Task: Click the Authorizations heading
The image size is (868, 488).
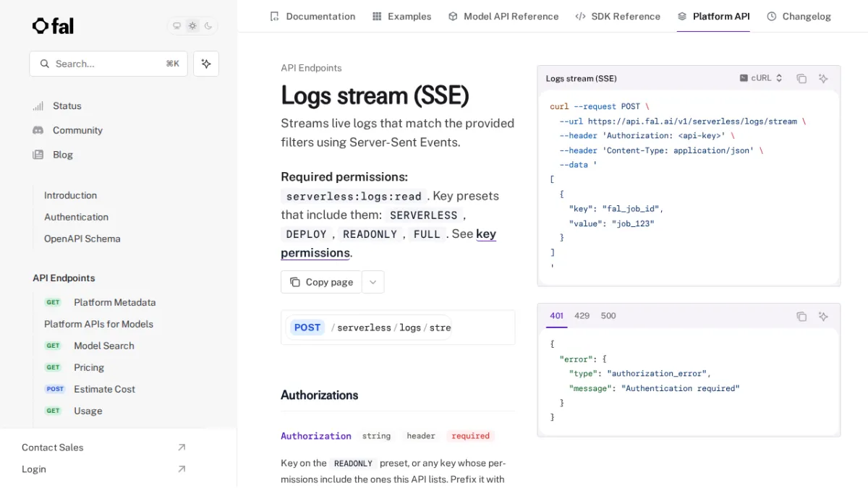Action: (320, 395)
